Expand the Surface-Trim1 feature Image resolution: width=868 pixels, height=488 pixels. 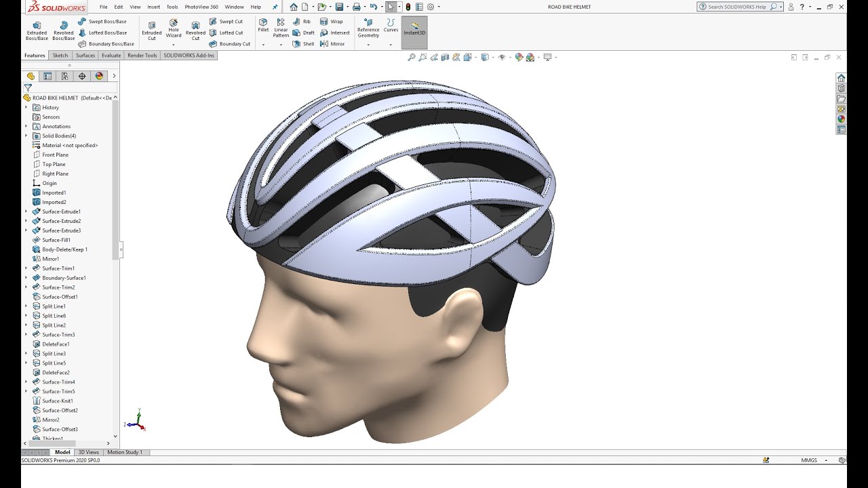click(x=26, y=268)
